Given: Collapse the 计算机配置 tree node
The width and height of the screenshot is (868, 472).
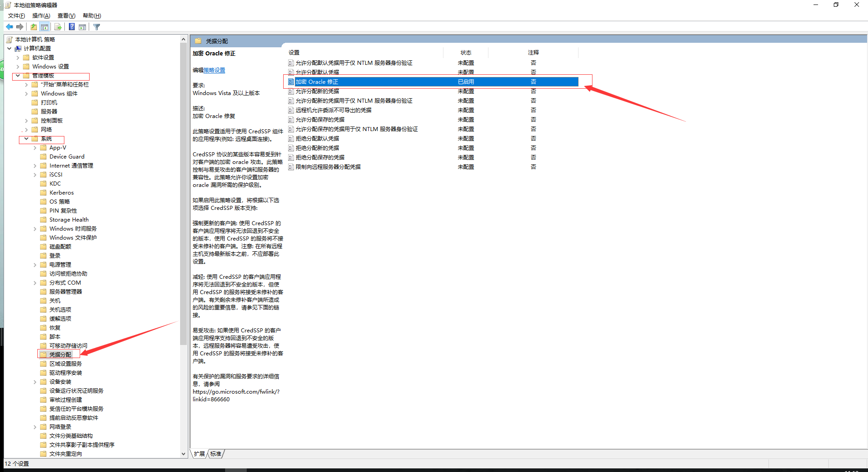Looking at the screenshot, I should point(9,49).
